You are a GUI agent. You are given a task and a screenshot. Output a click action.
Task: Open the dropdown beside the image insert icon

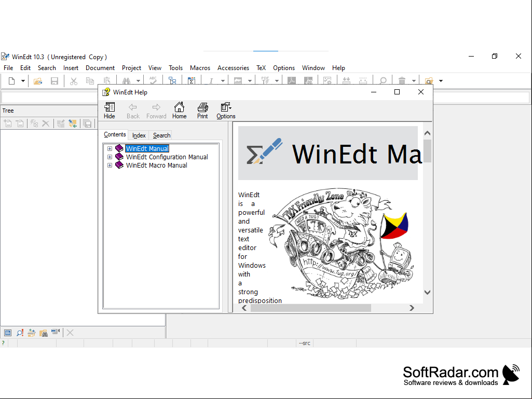[x=250, y=81]
